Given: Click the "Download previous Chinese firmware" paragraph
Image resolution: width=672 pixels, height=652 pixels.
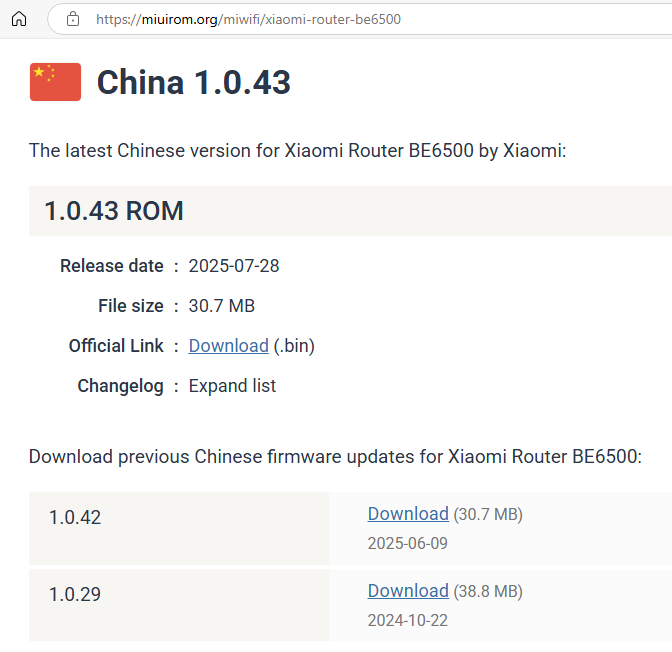Looking at the screenshot, I should (335, 457).
